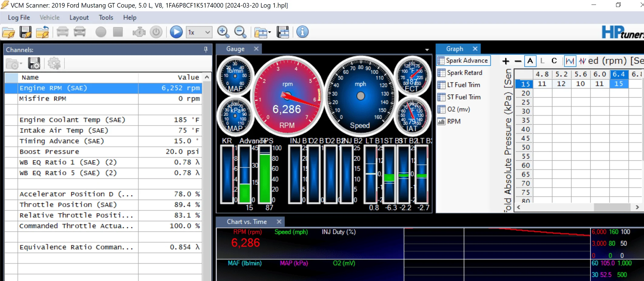Screen dimensions: 644x281
Task: Select the Throttle Position (SAE) row
Action: (103, 205)
